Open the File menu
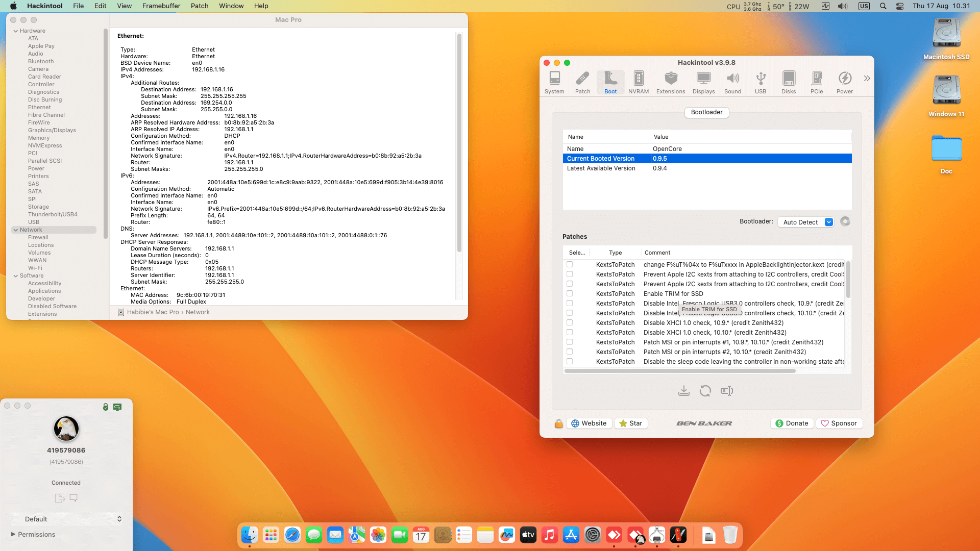This screenshot has width=980, height=551. coord(78,6)
